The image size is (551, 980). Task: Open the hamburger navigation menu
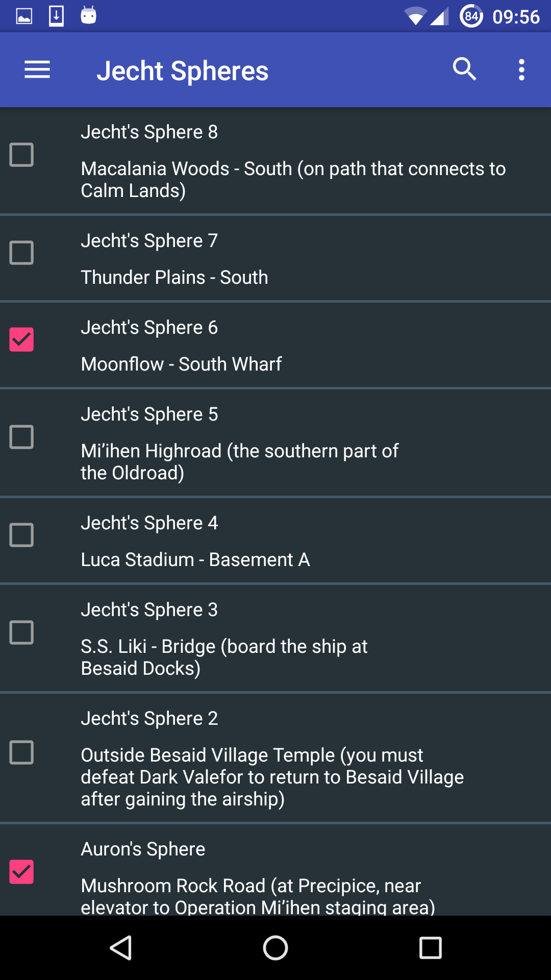pos(37,70)
